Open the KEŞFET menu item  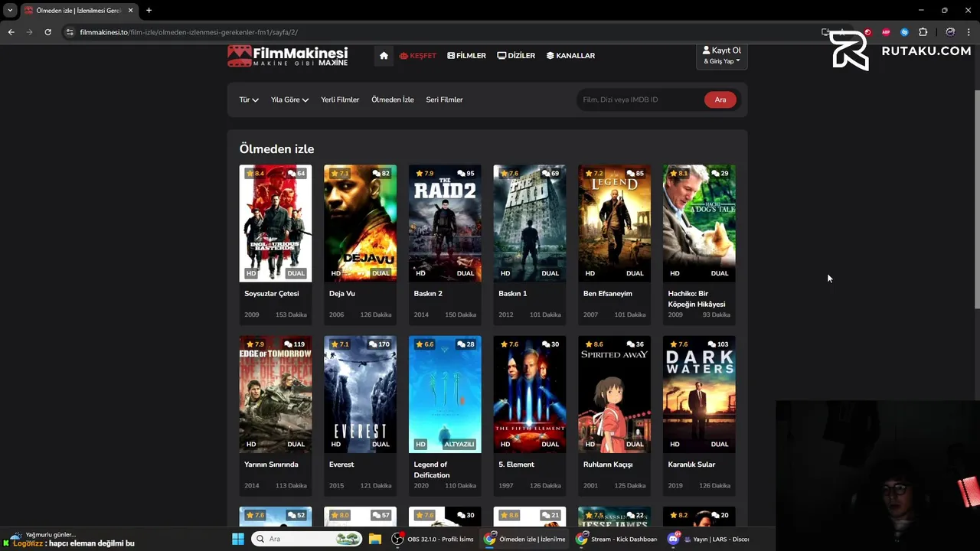(x=418, y=56)
